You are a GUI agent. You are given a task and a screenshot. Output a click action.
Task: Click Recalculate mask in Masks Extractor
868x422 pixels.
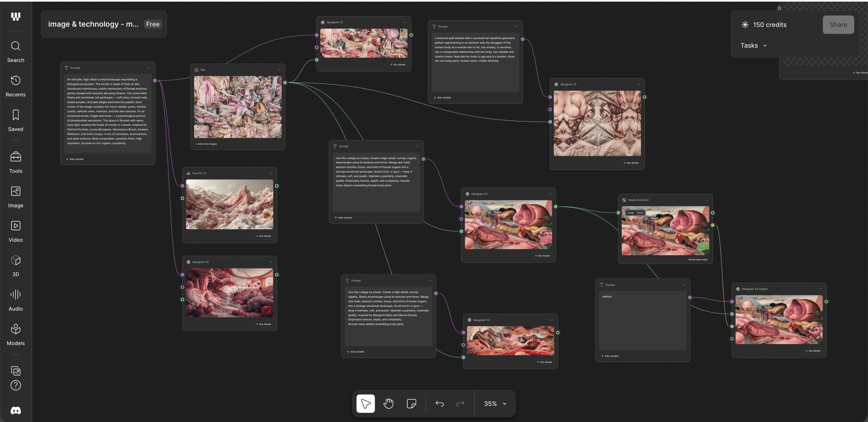[x=698, y=260]
